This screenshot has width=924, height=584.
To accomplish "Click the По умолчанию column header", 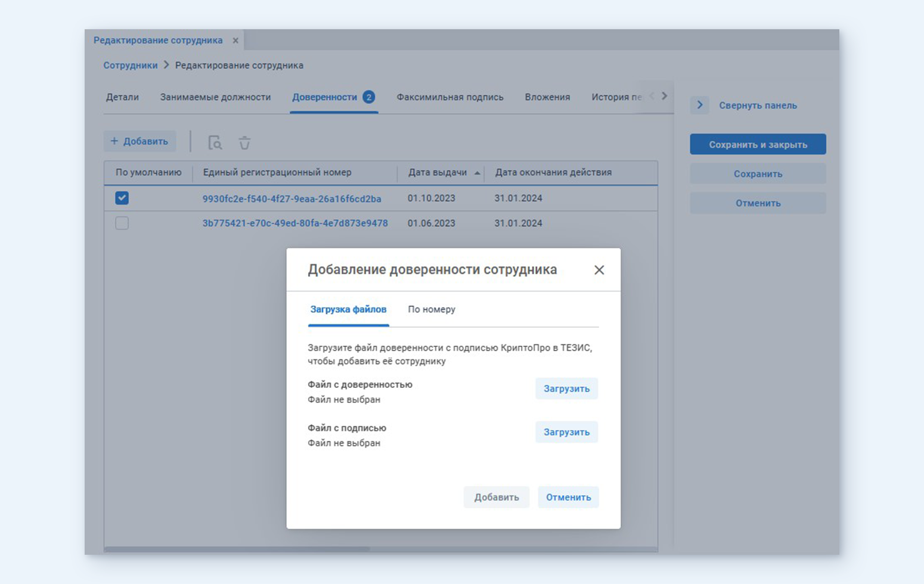I will [148, 172].
